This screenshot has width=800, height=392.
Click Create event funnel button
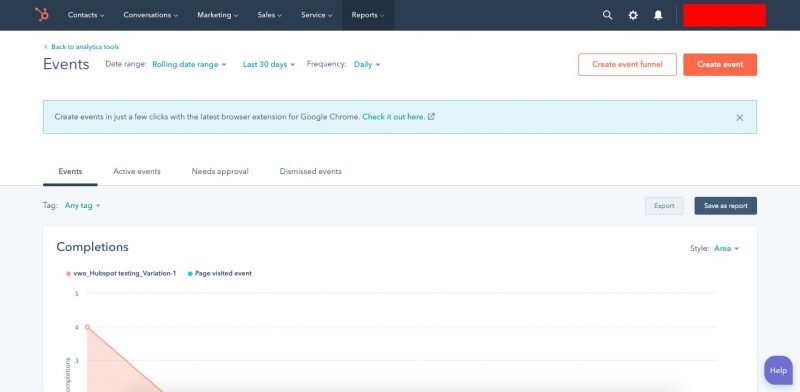pyautogui.click(x=627, y=64)
